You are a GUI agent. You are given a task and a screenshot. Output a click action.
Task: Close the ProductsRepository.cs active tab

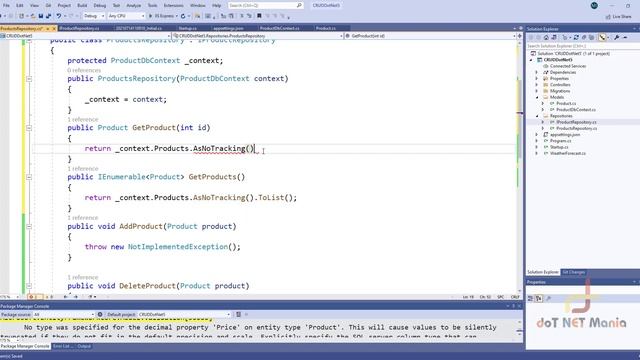53,29
